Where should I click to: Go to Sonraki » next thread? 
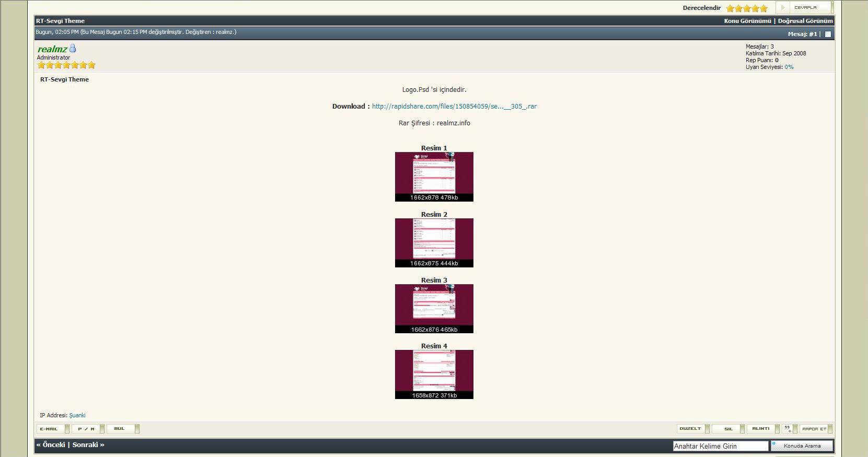(x=88, y=445)
